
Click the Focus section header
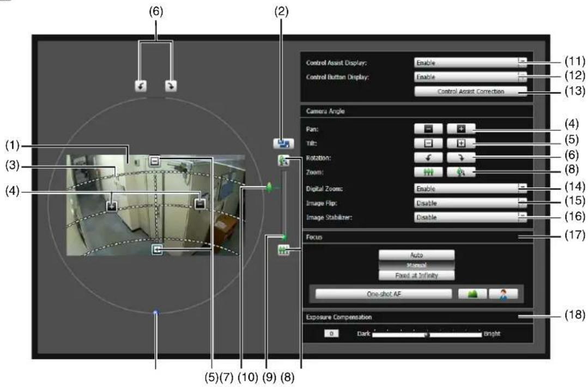(x=417, y=237)
